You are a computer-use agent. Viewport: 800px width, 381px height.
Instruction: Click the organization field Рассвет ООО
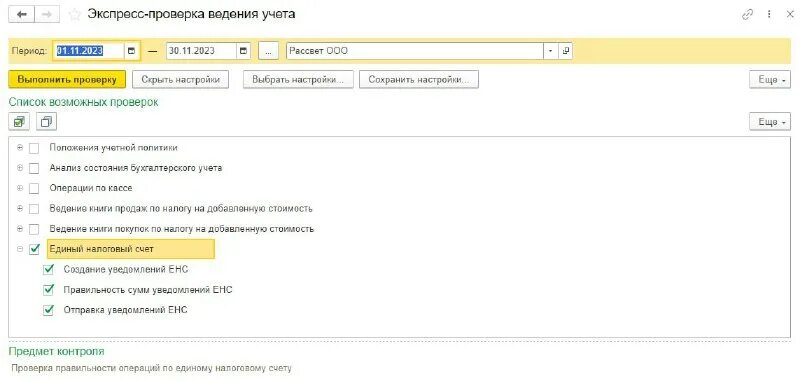(415, 51)
